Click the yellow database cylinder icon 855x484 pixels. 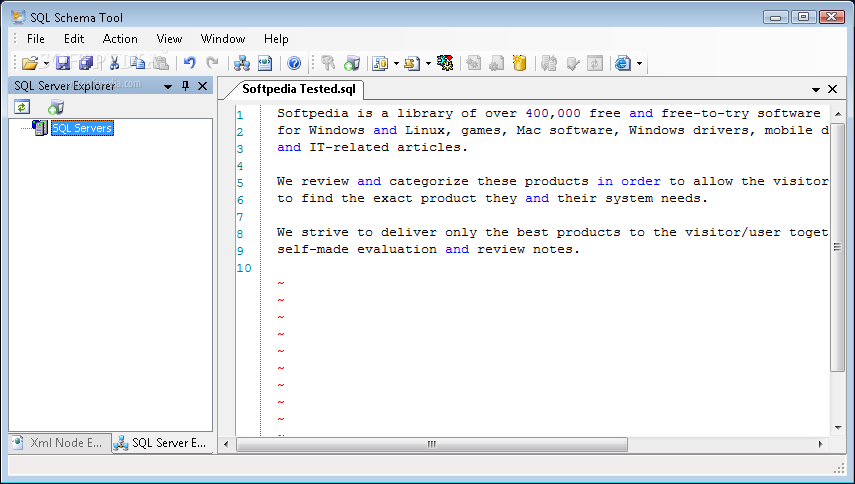[520, 63]
